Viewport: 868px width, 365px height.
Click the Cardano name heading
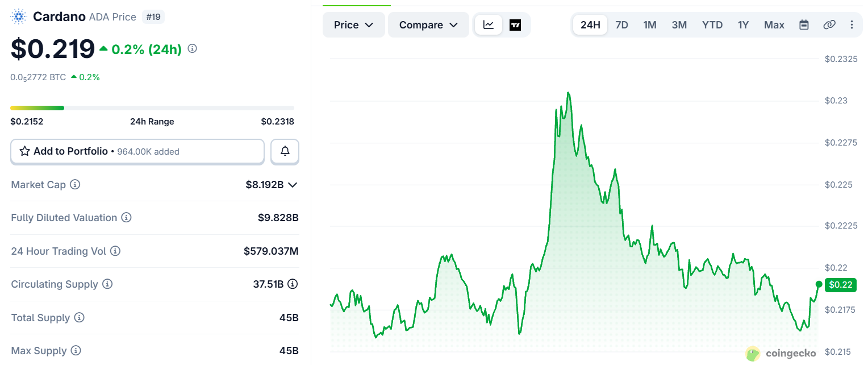click(x=59, y=16)
